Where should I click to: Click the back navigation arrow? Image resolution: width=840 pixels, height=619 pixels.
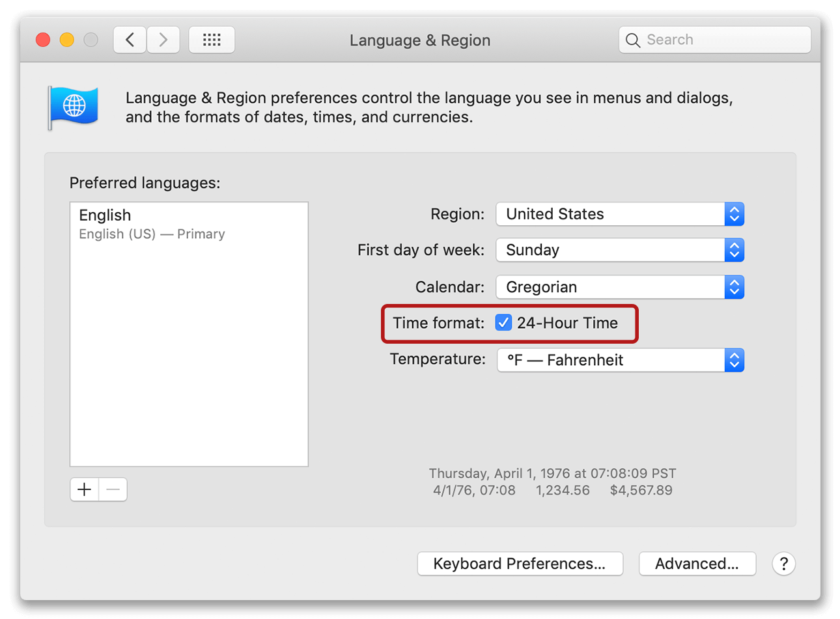tap(130, 40)
